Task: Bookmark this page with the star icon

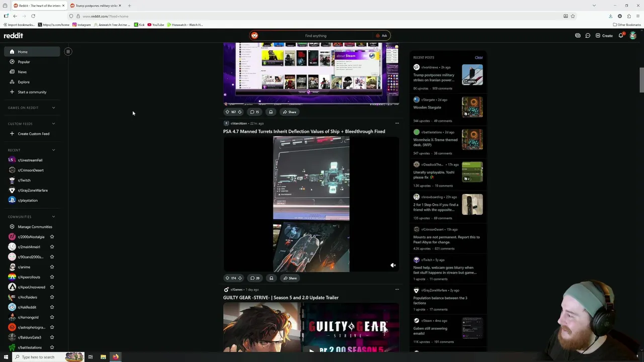Action: click(x=573, y=16)
